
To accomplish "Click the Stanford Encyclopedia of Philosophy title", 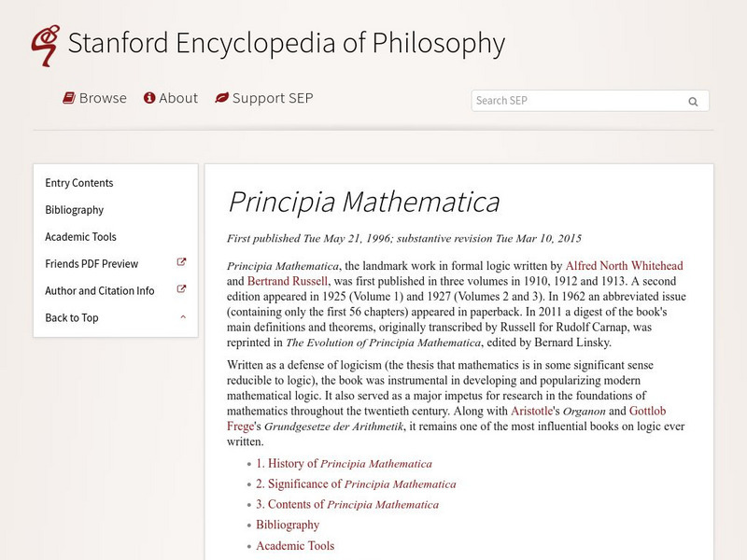I will pos(287,43).
